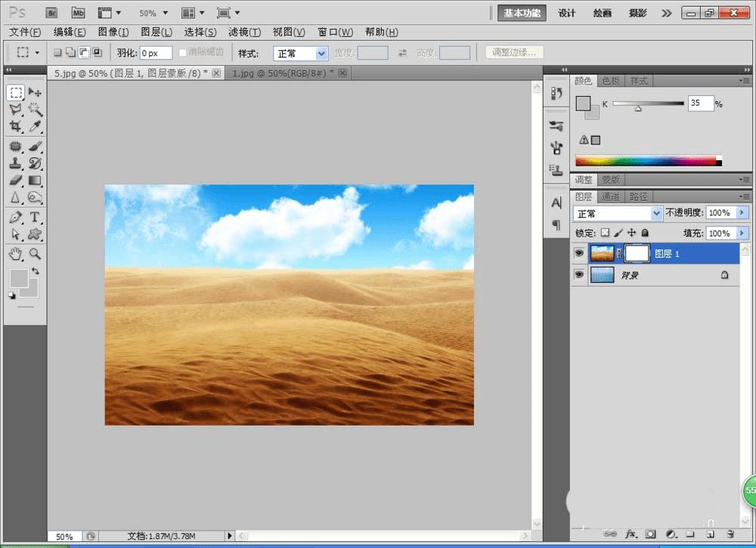Expand the 不透明度 opacity slider arrow
Viewport: 756px width, 548px height.
[x=742, y=213]
